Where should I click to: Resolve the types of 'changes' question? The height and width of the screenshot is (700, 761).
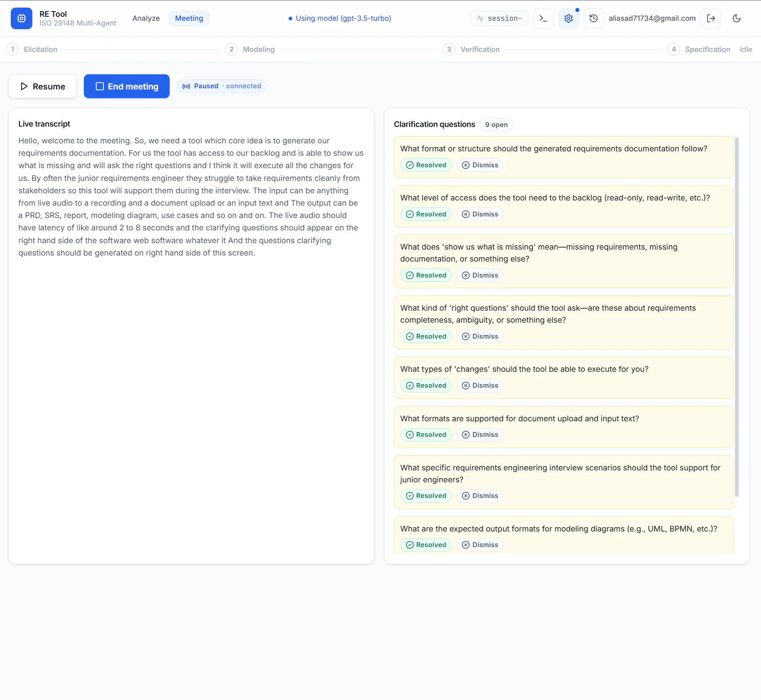pos(426,386)
